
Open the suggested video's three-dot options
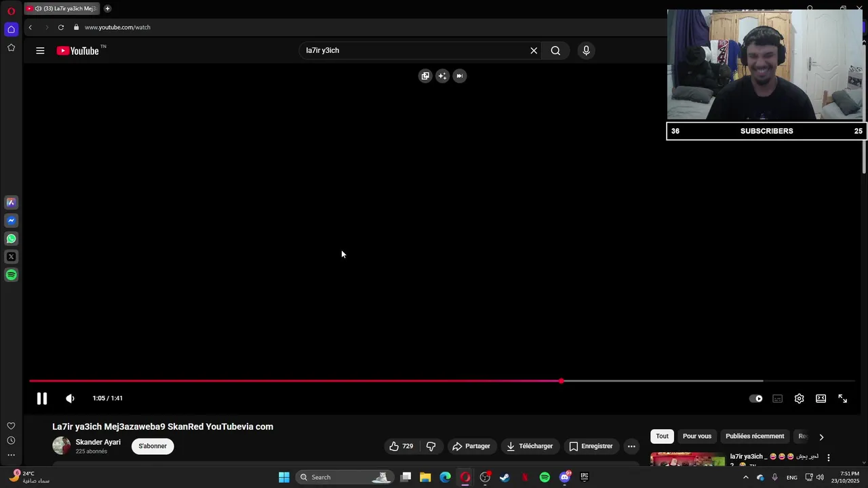(x=828, y=457)
